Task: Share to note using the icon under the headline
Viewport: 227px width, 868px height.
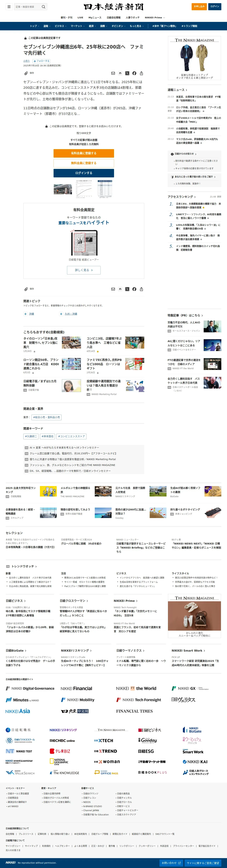Action: (x=120, y=73)
